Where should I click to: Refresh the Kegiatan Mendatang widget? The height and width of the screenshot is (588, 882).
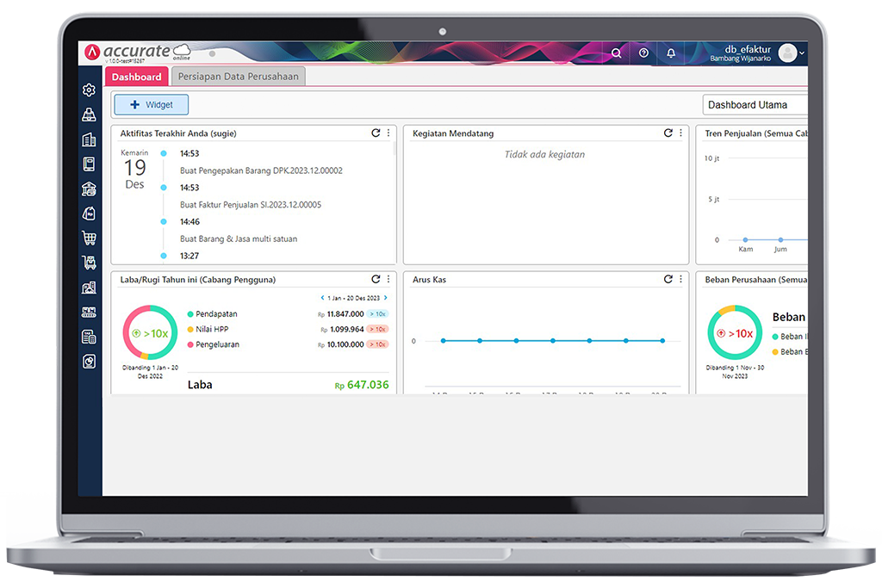point(668,133)
